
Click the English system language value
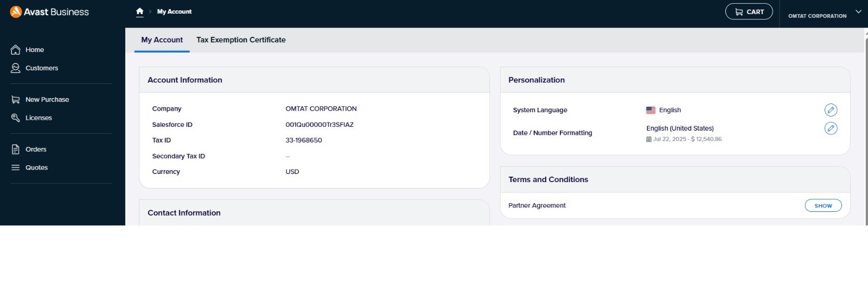coord(670,110)
